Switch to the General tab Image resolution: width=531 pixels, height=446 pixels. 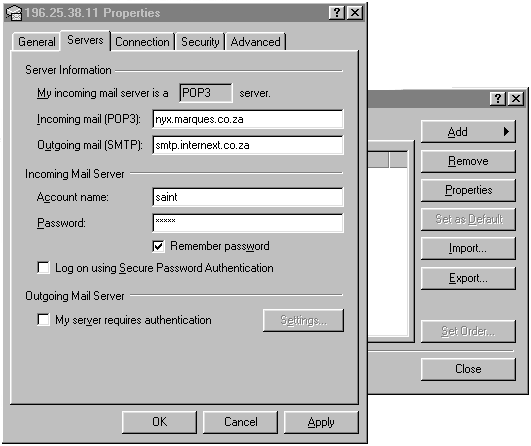(37, 42)
